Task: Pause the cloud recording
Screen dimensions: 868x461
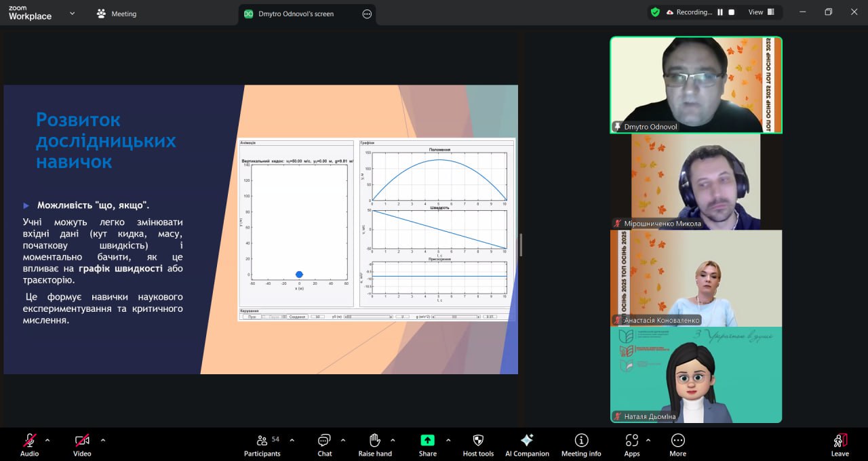Action: point(720,12)
